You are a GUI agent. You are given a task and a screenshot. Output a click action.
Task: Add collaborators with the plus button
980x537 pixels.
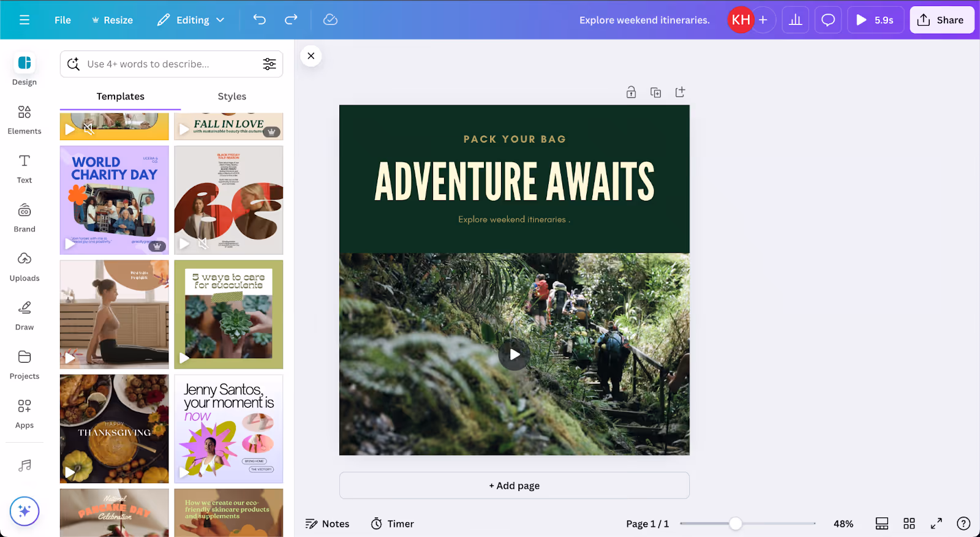point(763,20)
